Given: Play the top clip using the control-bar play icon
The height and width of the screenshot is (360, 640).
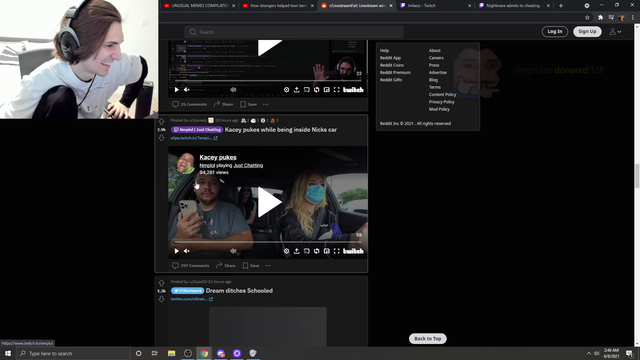Looking at the screenshot, I should point(177,90).
